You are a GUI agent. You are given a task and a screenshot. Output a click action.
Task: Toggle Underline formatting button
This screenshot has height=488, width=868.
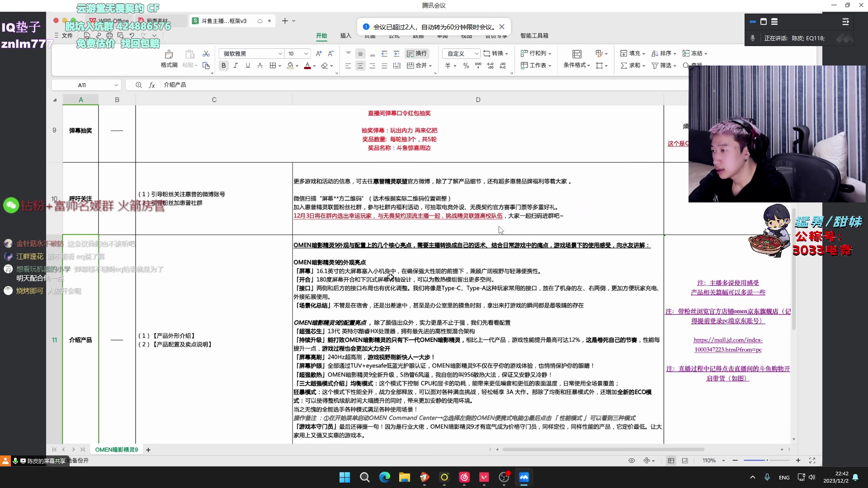248,66
